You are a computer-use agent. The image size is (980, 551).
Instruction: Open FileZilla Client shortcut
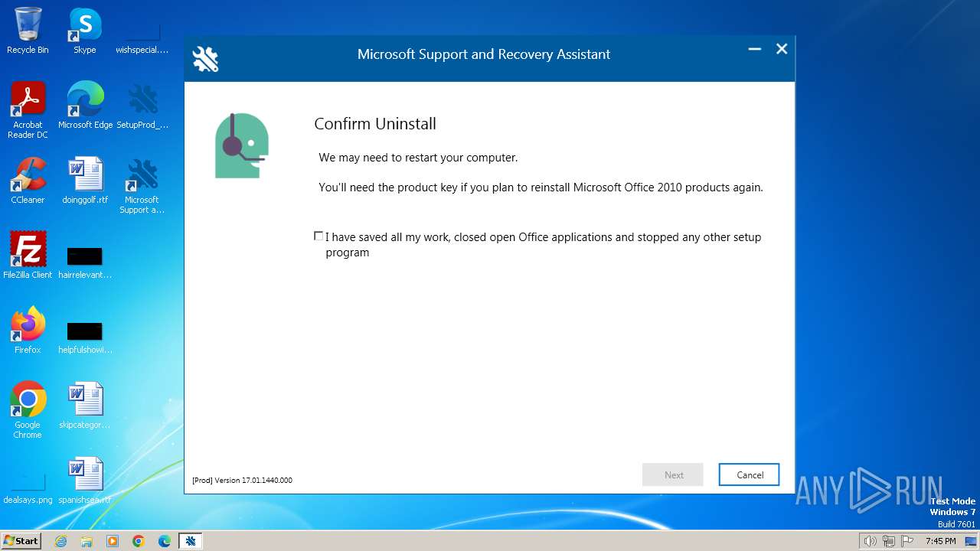click(x=28, y=256)
